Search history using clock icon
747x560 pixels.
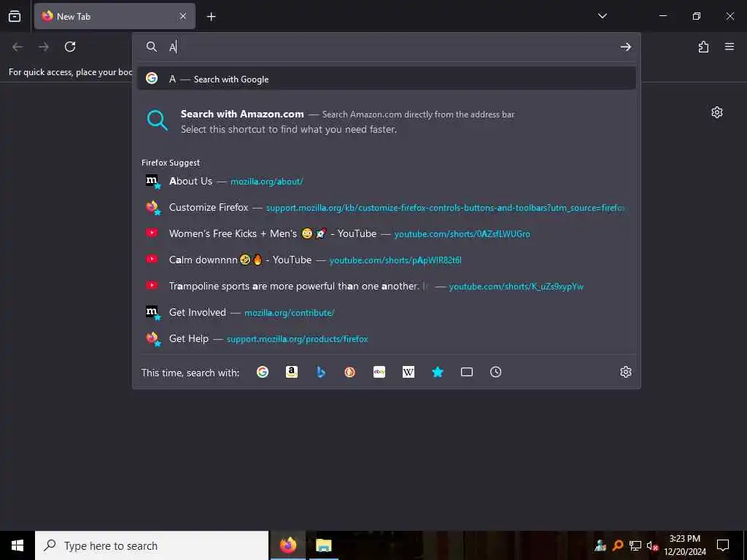click(496, 372)
